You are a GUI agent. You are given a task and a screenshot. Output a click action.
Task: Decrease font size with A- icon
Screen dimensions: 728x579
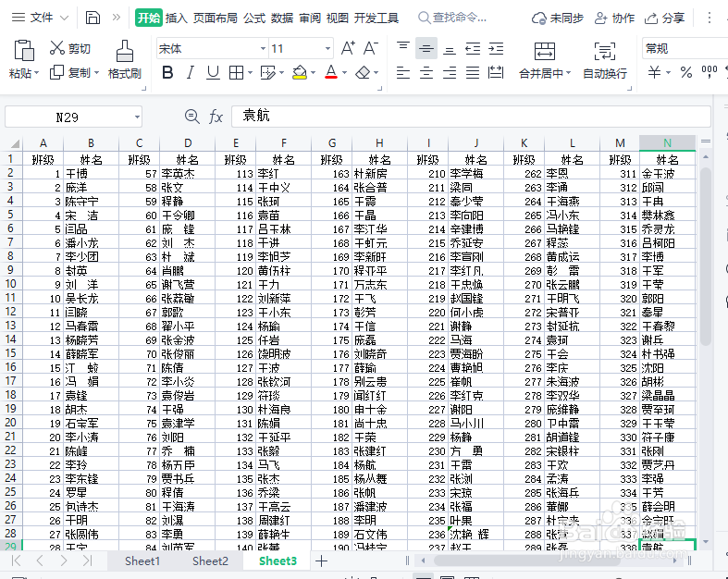click(370, 48)
